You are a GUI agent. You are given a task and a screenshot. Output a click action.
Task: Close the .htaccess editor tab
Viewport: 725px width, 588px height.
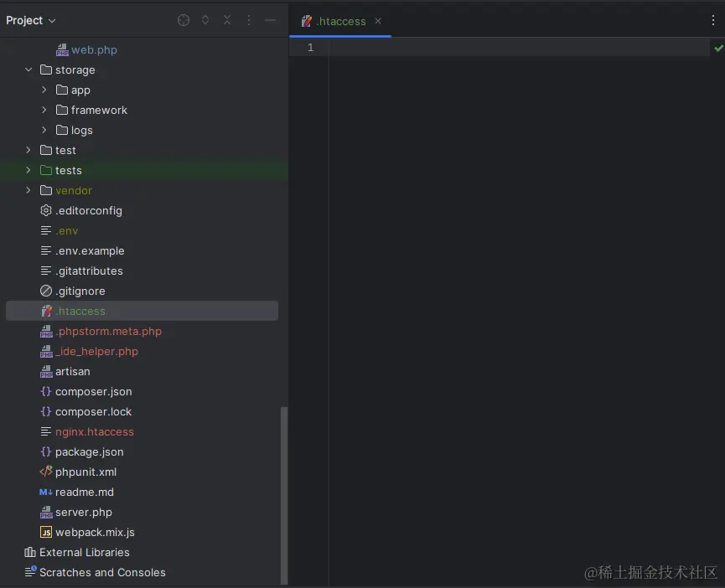point(378,21)
